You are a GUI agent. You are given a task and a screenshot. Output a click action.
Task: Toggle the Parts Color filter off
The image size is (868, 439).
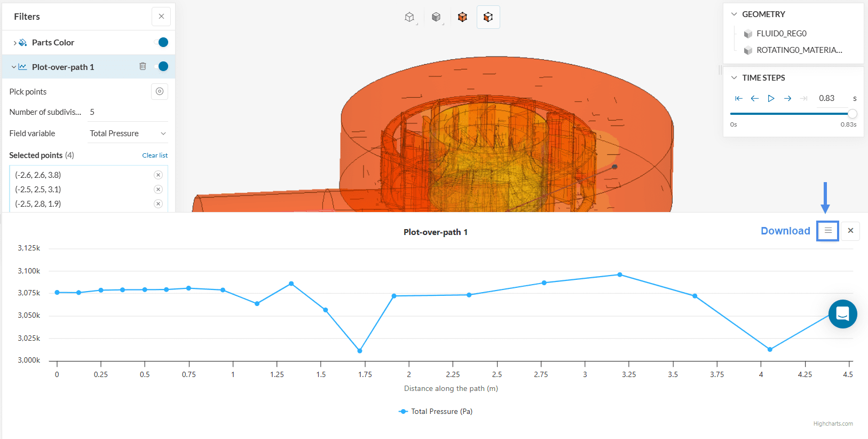161,42
